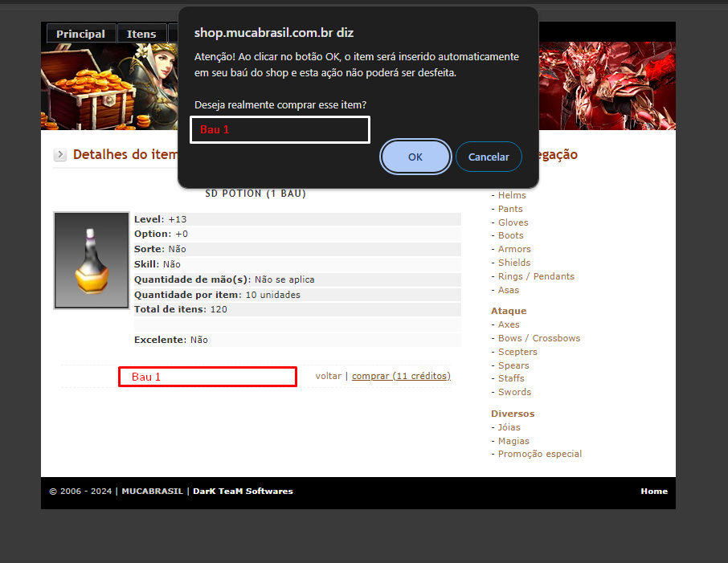The image size is (728, 563).
Task: Open Promoção especial link
Action: (539, 454)
